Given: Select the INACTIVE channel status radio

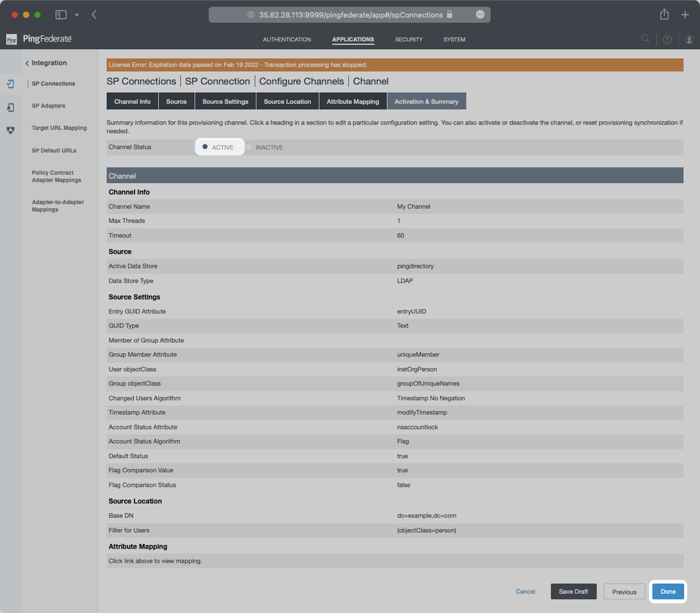Looking at the screenshot, I should coord(249,147).
